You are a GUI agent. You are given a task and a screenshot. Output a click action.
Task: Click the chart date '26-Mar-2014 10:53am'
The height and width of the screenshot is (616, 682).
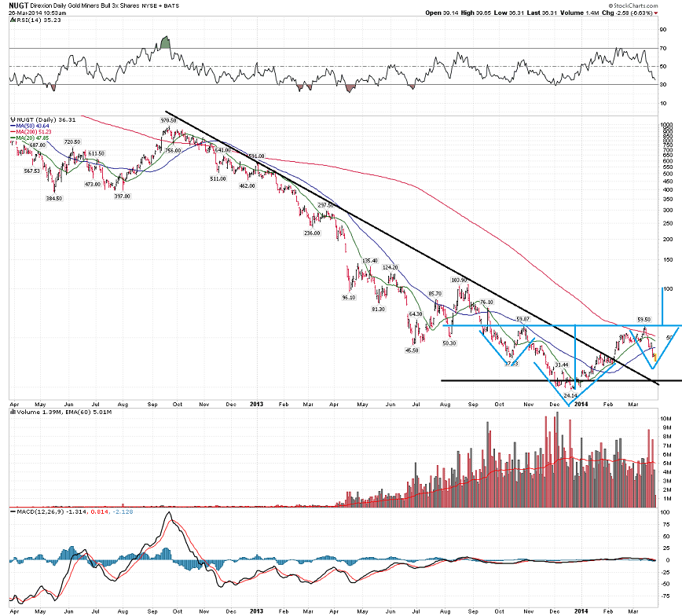pos(37,13)
